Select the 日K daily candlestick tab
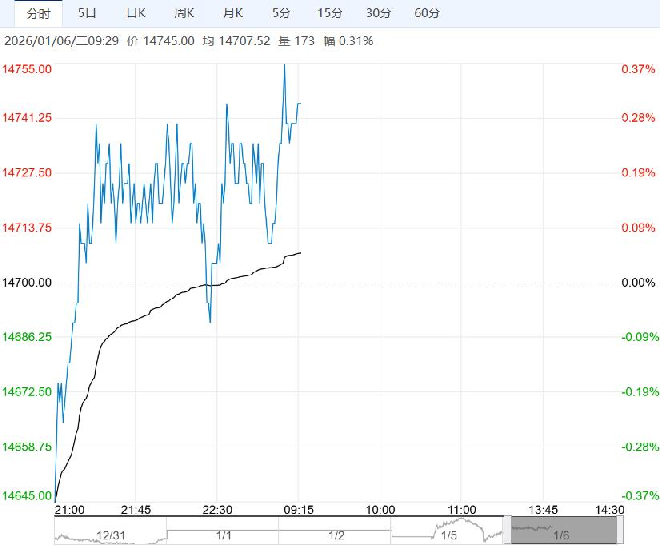660x546 pixels. (136, 13)
